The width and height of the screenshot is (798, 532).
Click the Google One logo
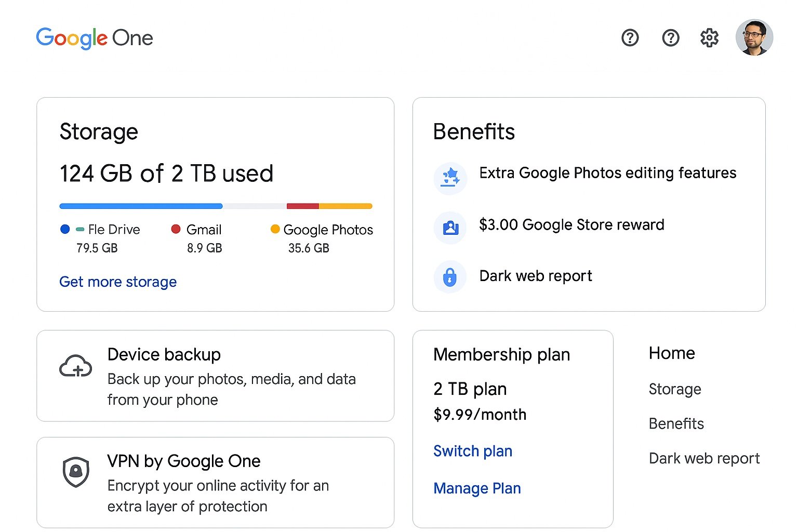tap(95, 38)
